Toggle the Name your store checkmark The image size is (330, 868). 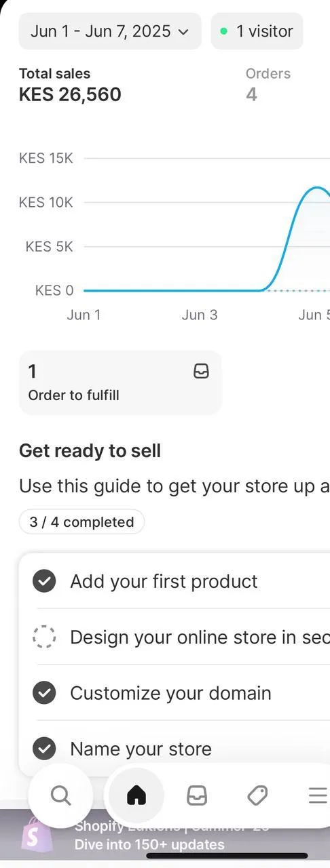pyautogui.click(x=44, y=748)
